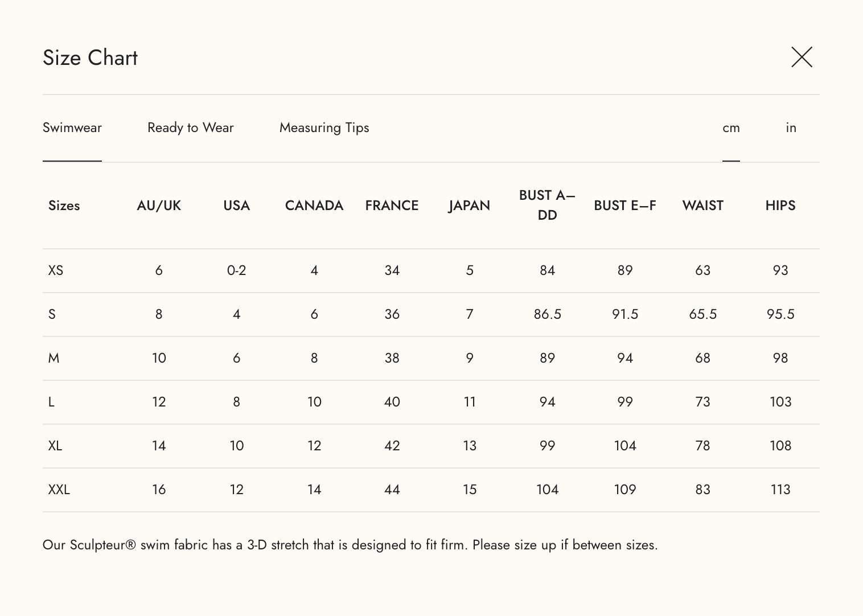The width and height of the screenshot is (863, 616).
Task: Click the JAPAN column header
Action: tap(469, 206)
